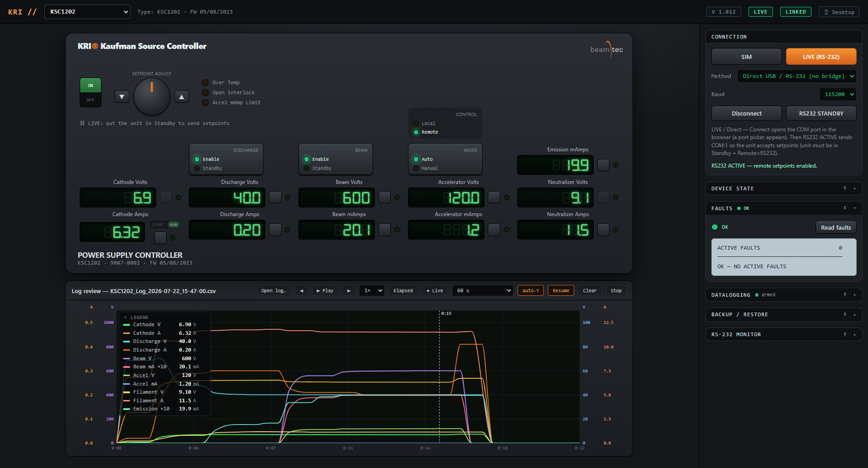This screenshot has width=868, height=468.
Task: Select the Discharge Amps setpoint button
Action: (275, 230)
